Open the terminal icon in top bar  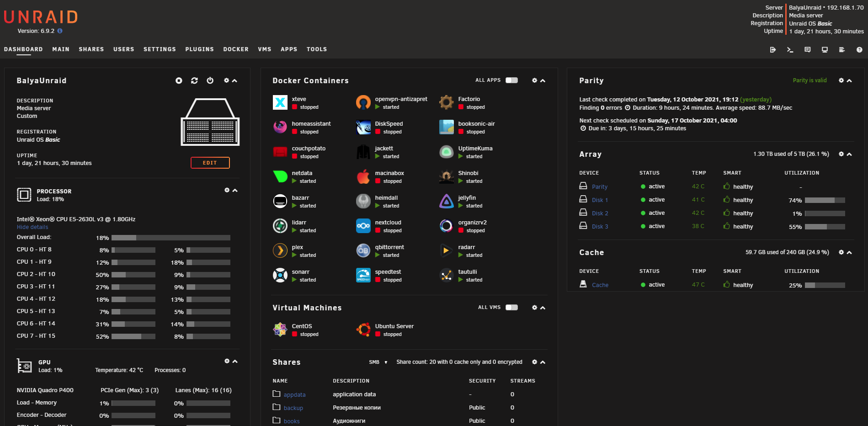pyautogui.click(x=790, y=50)
